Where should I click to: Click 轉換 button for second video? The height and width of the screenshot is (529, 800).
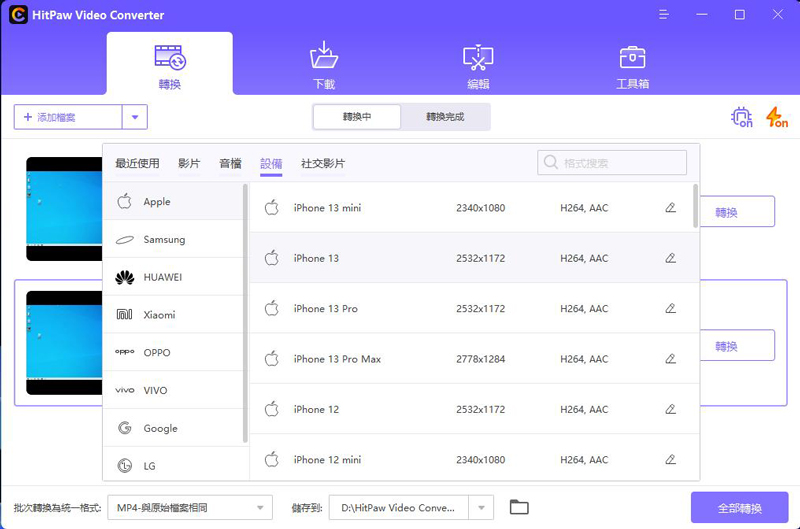(x=737, y=346)
